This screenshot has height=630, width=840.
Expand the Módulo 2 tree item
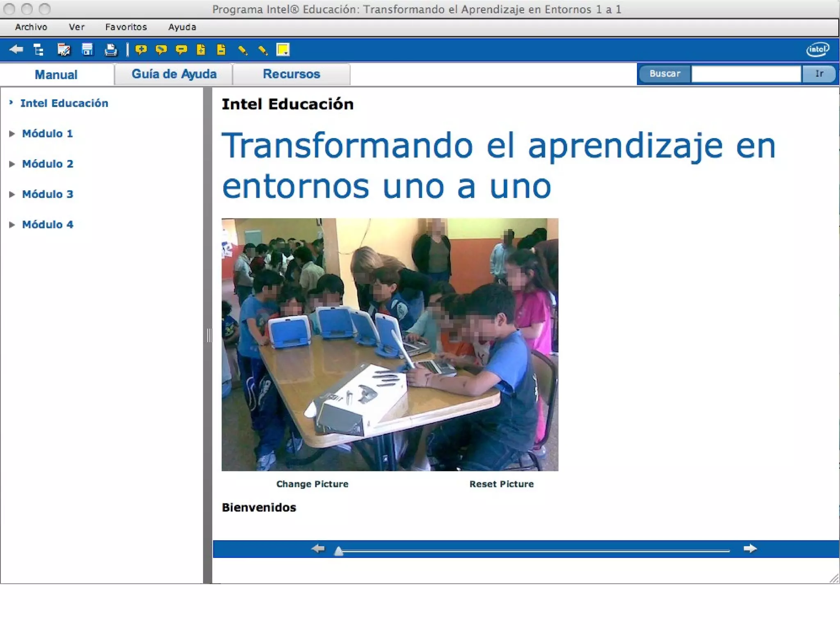click(x=12, y=164)
